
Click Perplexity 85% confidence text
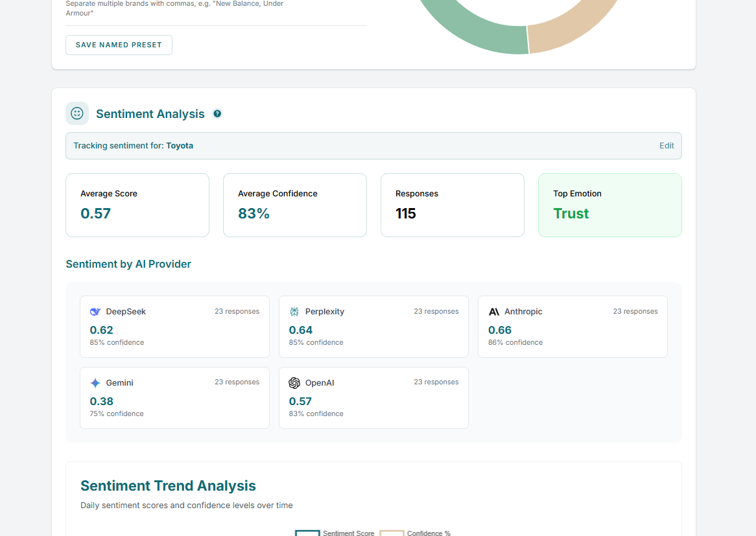coord(316,343)
